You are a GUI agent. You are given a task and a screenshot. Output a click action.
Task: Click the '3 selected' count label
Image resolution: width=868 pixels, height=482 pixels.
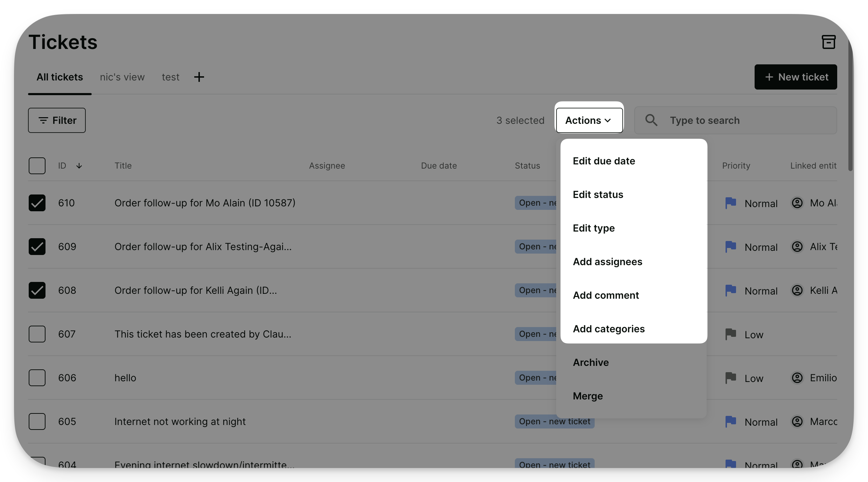point(520,120)
